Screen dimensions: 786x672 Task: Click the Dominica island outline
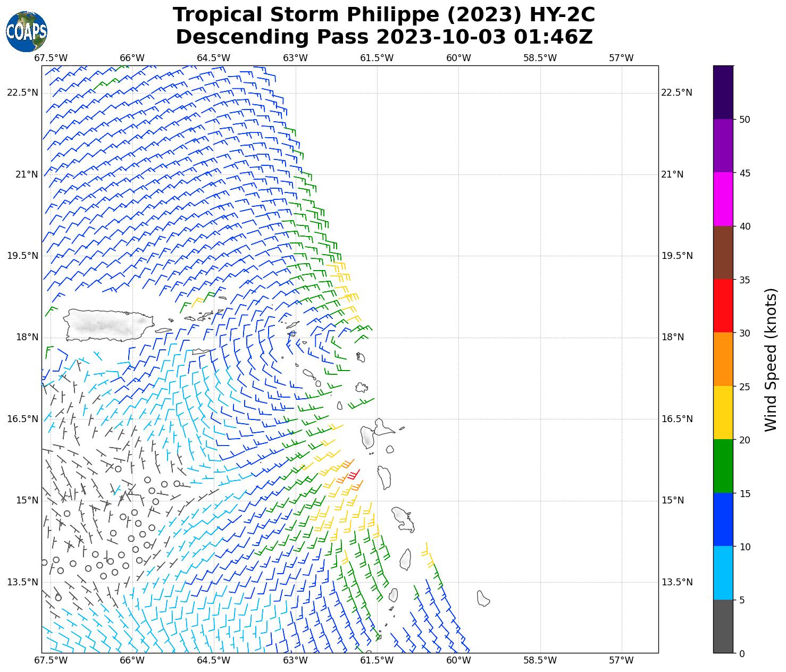coord(384,477)
